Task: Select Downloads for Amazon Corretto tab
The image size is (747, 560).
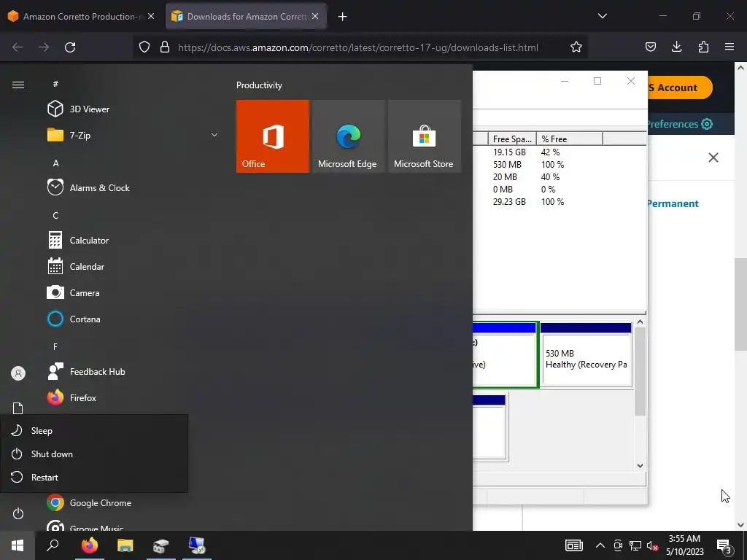Action: click(x=246, y=16)
